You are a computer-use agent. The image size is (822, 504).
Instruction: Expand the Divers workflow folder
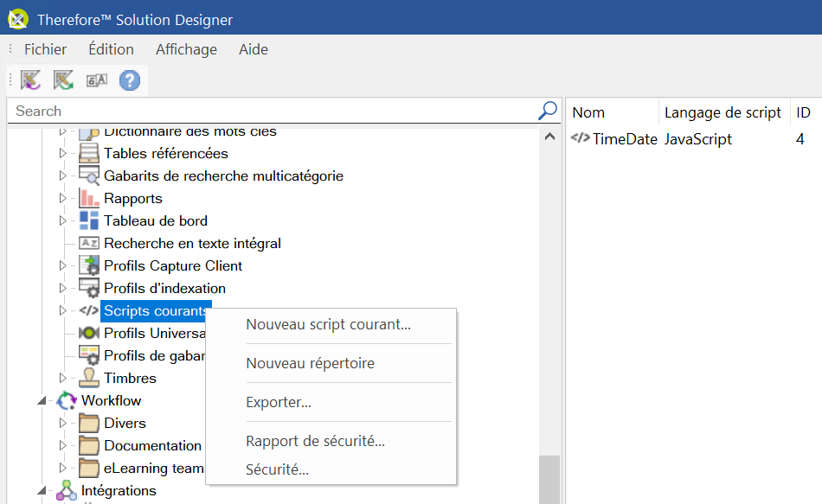tap(62, 424)
